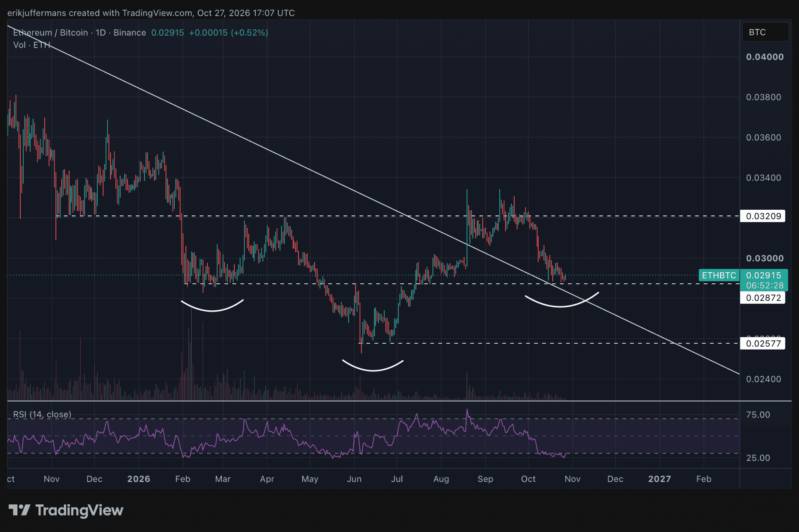Click the BTC currency button
799x532 pixels.
765,32
